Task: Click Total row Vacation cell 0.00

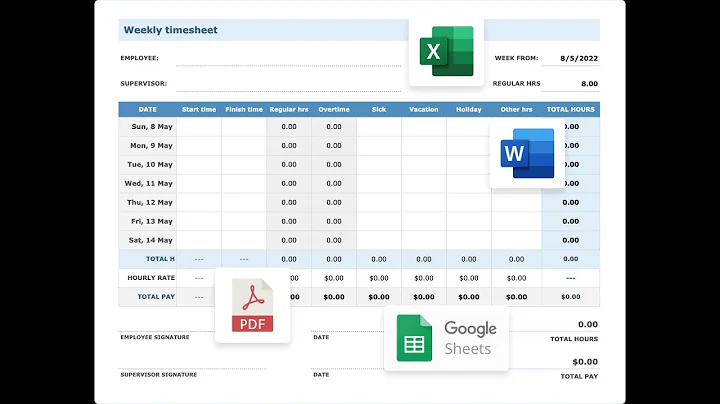Action: click(423, 259)
